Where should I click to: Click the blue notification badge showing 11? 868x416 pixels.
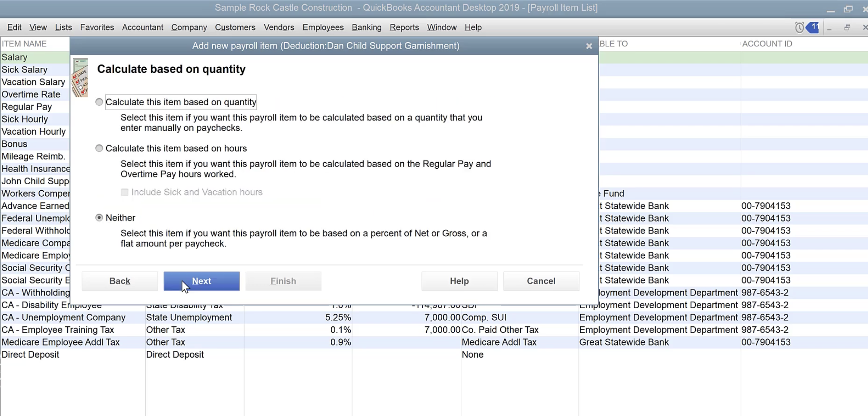[x=813, y=28]
